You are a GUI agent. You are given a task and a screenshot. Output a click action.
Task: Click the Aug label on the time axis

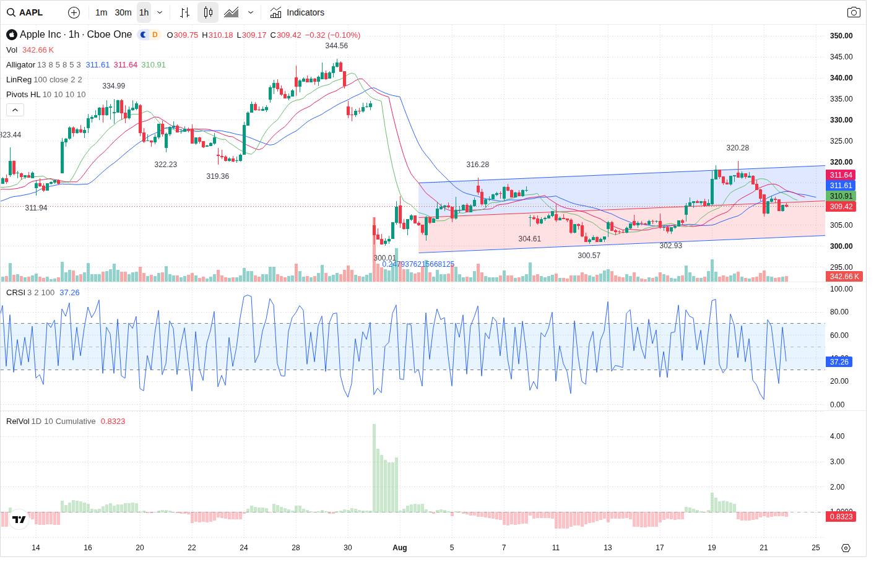[x=400, y=548]
